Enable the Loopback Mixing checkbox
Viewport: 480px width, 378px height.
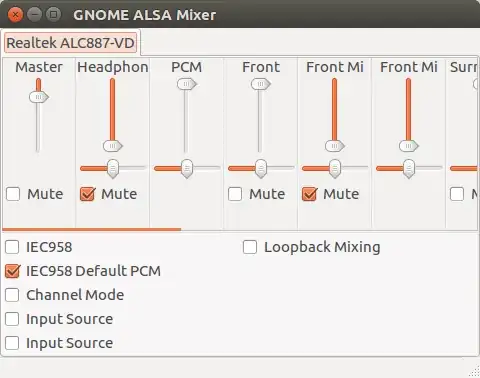point(250,247)
